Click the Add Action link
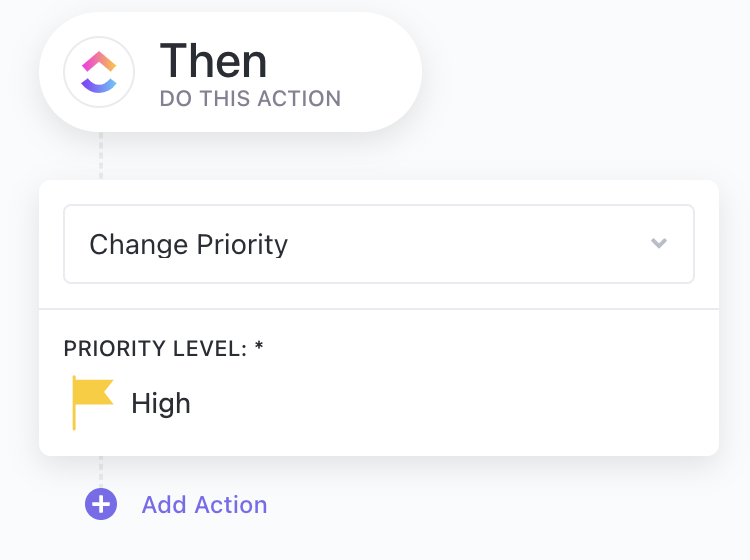Viewport: 750px width, 560px height. [x=204, y=505]
